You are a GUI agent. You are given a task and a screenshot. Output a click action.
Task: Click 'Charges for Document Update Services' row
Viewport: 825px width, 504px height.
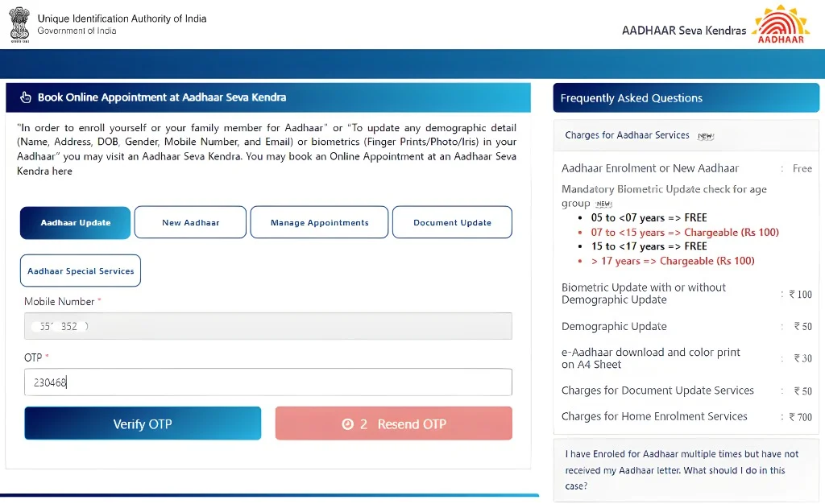point(686,390)
